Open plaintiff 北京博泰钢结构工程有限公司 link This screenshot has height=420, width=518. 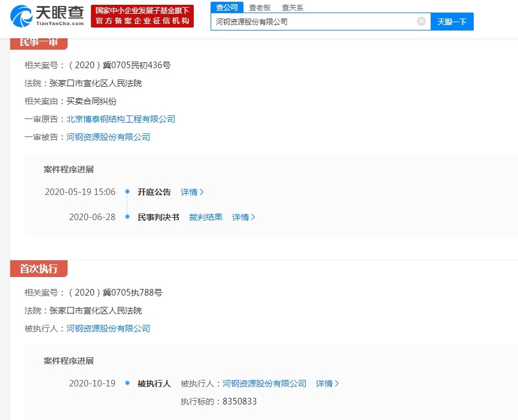(121, 119)
